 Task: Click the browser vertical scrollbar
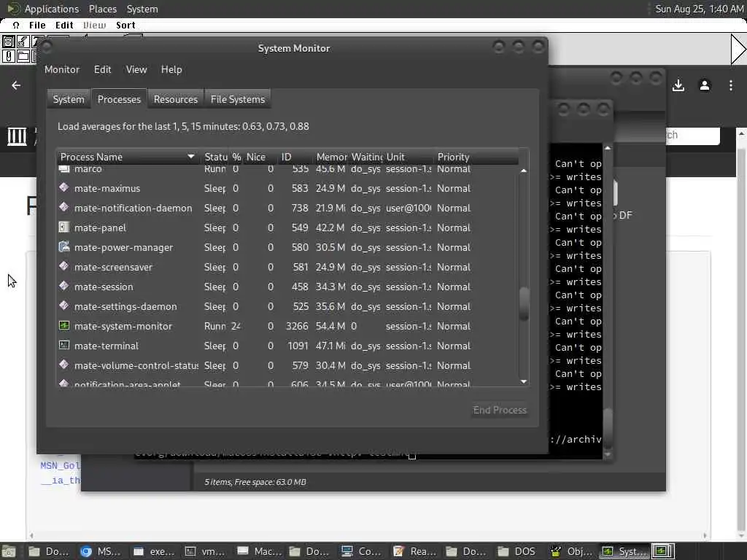[x=741, y=333]
